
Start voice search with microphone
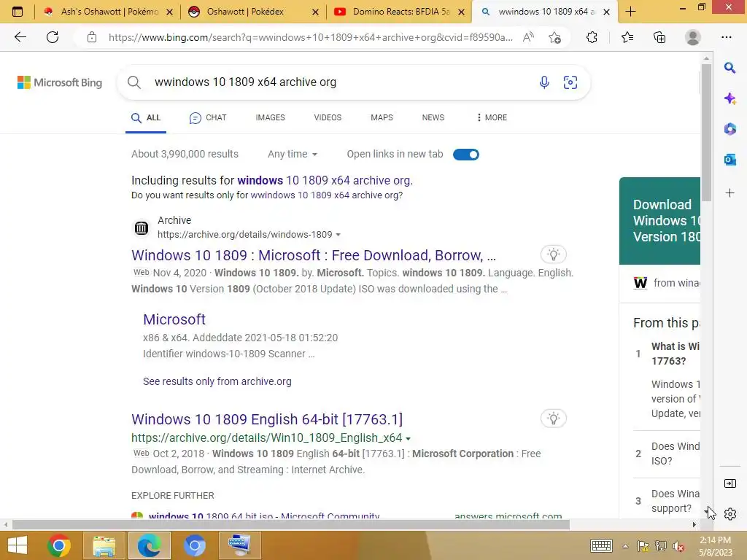click(x=544, y=82)
